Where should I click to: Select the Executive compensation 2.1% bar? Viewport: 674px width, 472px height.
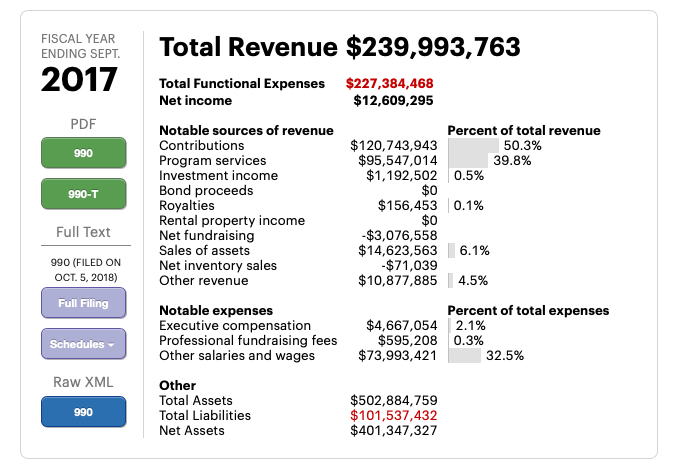[x=449, y=326]
